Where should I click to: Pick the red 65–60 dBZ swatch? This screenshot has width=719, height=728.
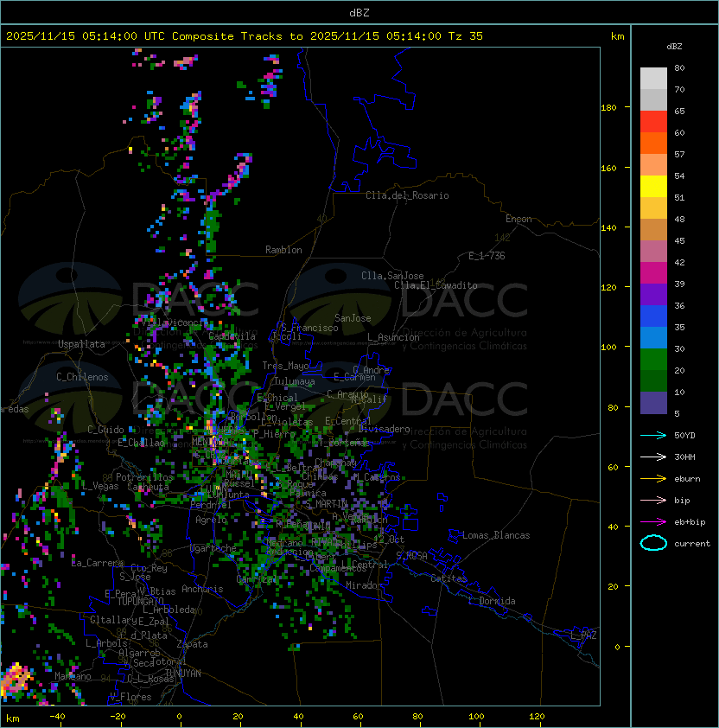(x=653, y=122)
